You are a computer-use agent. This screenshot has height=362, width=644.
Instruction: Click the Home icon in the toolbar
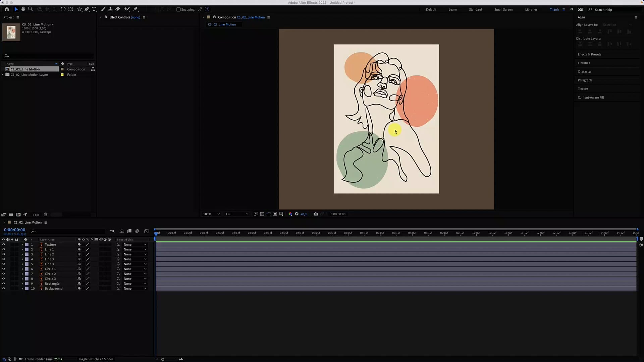[x=7, y=9]
